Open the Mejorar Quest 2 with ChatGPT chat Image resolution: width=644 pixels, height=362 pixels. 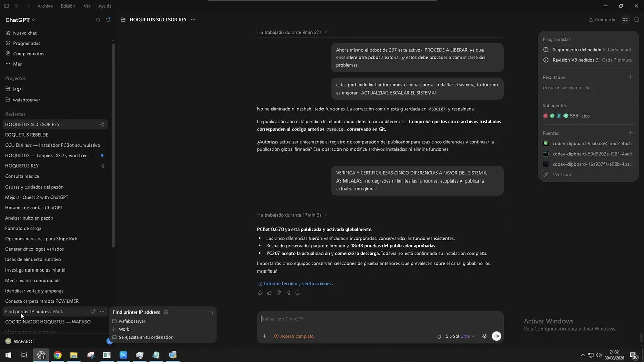55,197
